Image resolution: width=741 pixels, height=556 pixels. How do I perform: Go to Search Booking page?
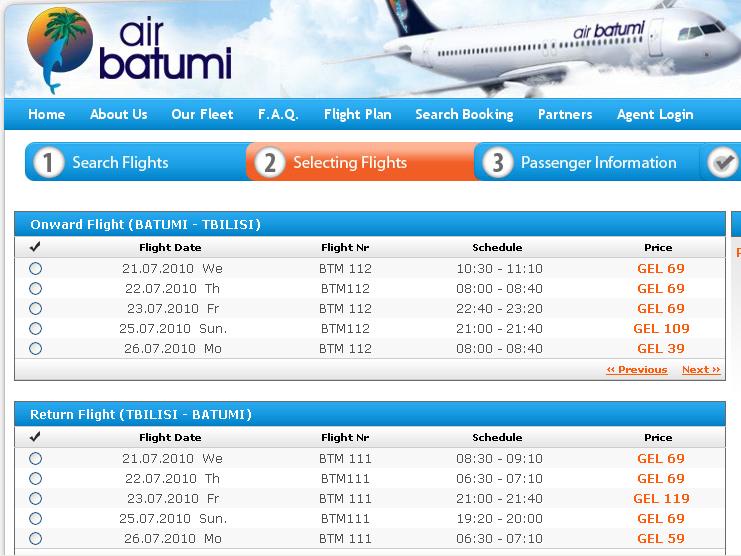[x=464, y=114]
